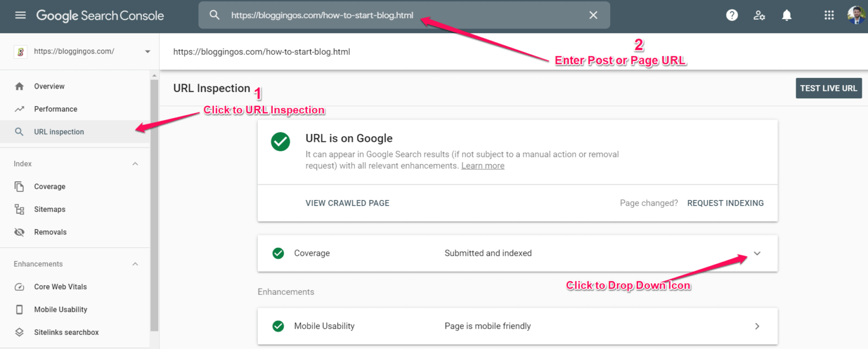Collapse the Index section
This screenshot has height=349, width=868.
(135, 163)
